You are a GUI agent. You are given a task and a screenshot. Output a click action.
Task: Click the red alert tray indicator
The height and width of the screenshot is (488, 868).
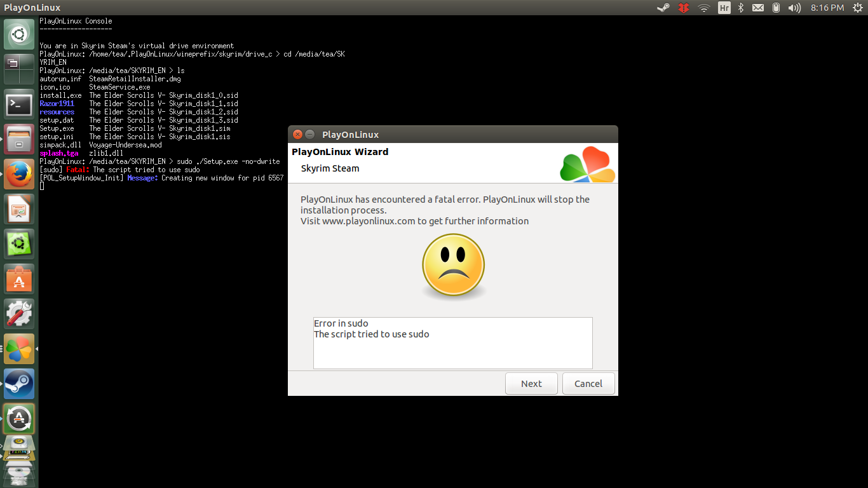684,8
